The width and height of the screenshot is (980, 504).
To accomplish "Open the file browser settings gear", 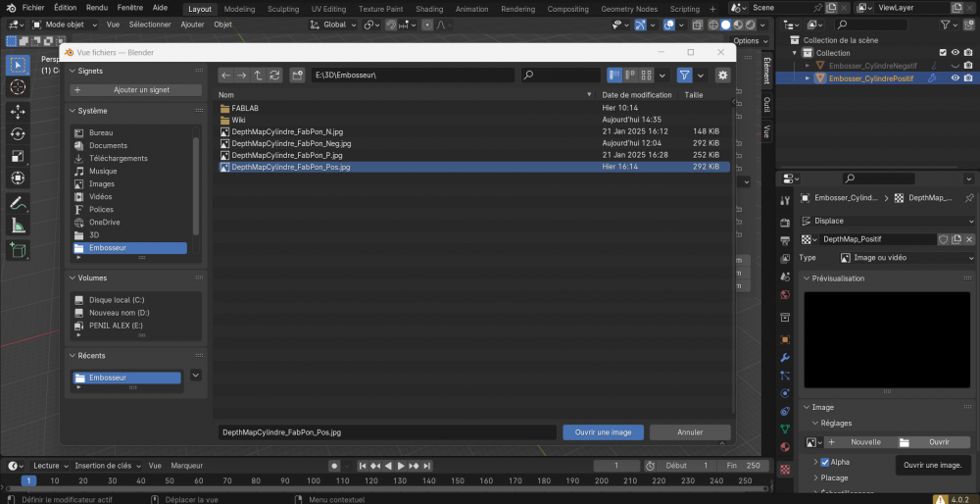I will [x=722, y=75].
